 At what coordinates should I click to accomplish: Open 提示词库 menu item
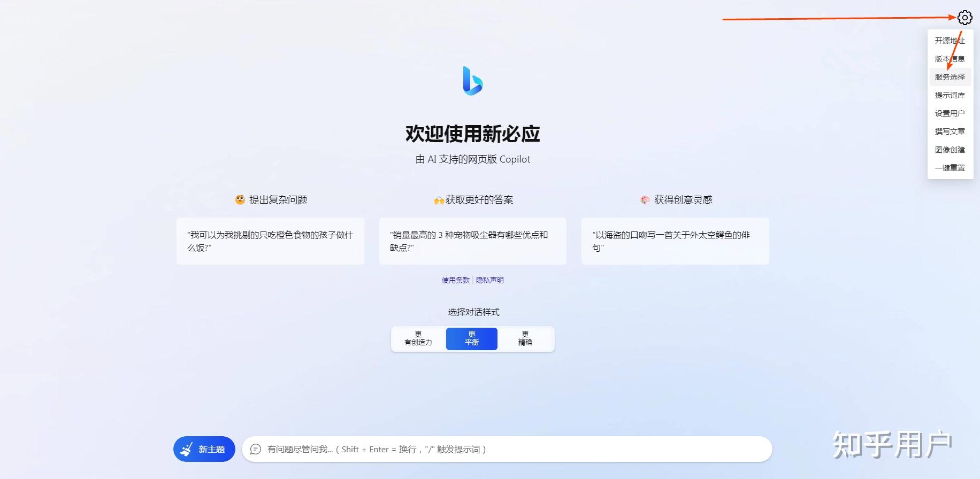950,95
